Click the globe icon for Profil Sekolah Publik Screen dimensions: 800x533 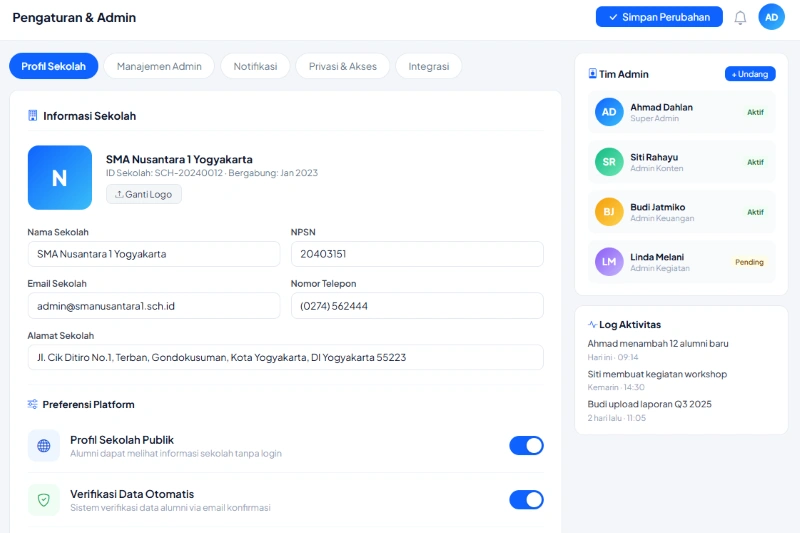click(44, 446)
